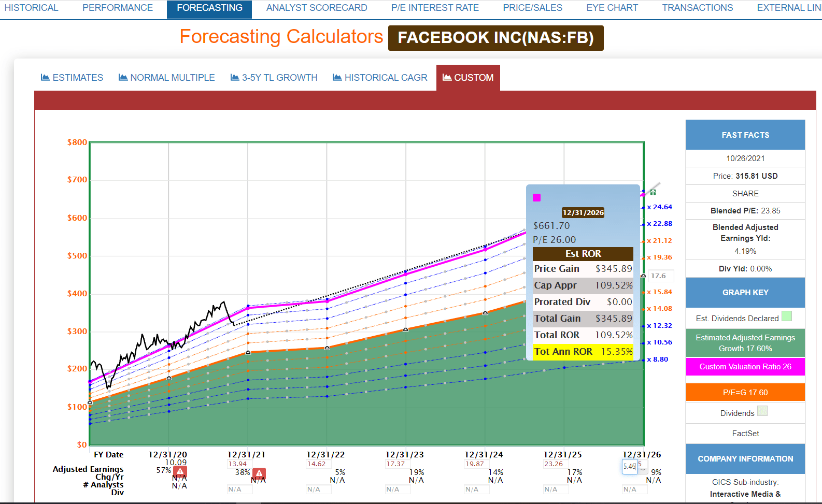Click the chart icon beside HISTORICAL CAGR
822x504 pixels.
point(337,77)
